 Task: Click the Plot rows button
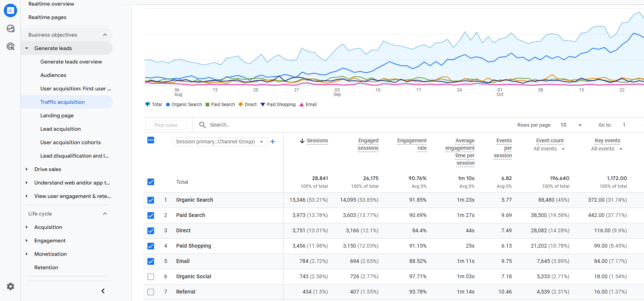pos(166,125)
